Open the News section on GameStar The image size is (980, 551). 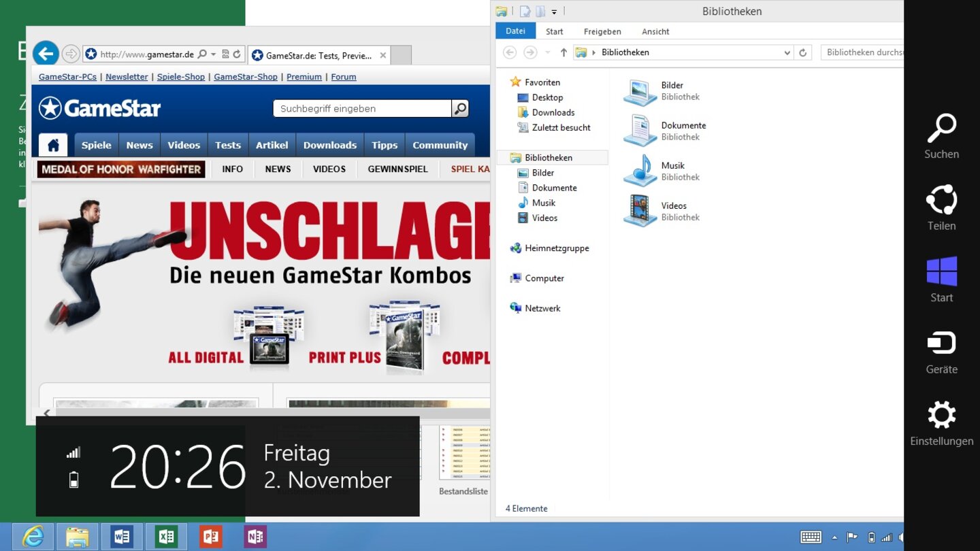[140, 145]
